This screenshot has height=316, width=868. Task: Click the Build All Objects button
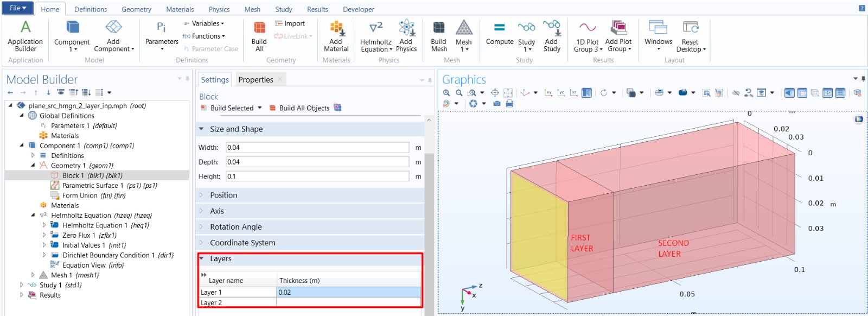304,108
